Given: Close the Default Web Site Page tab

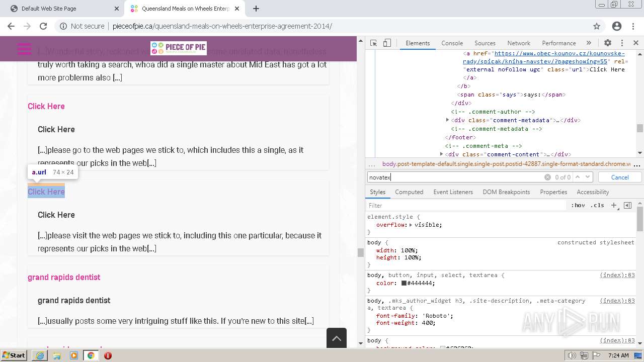Looking at the screenshot, I should [x=117, y=9].
